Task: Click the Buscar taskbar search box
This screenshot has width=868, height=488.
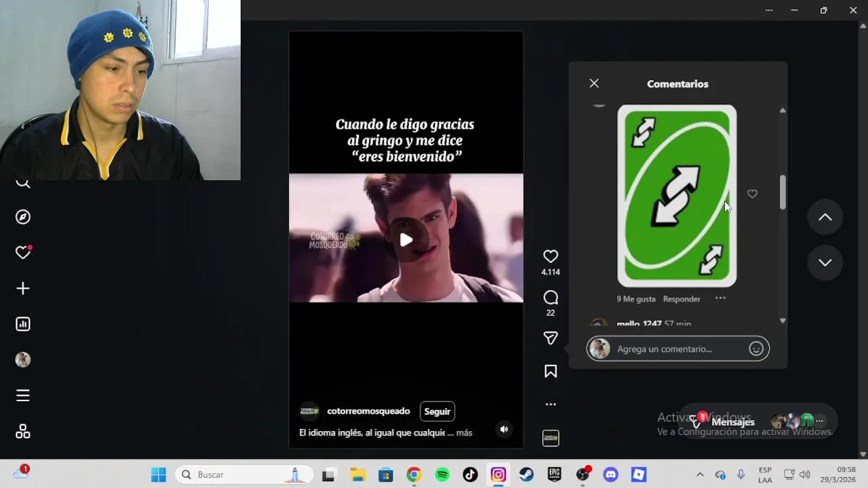Action: [244, 474]
